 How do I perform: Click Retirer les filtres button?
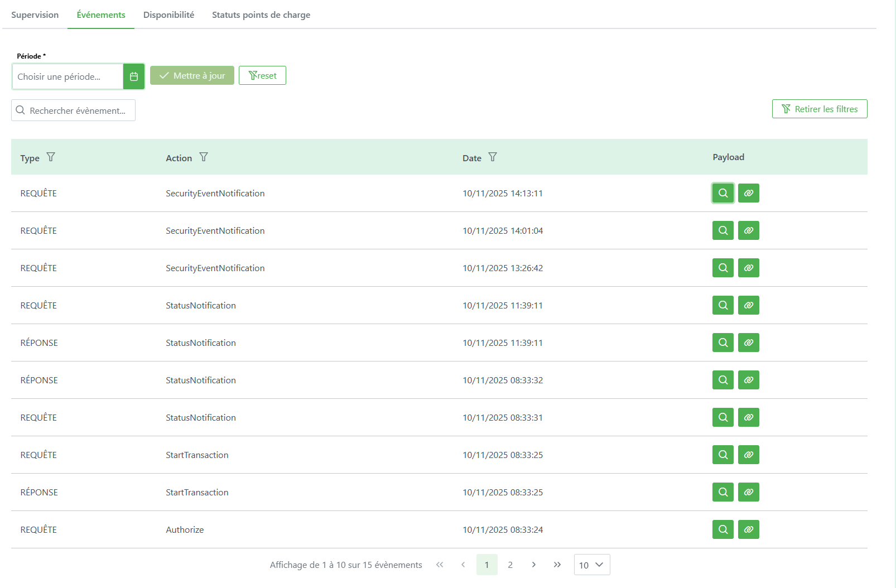(819, 109)
